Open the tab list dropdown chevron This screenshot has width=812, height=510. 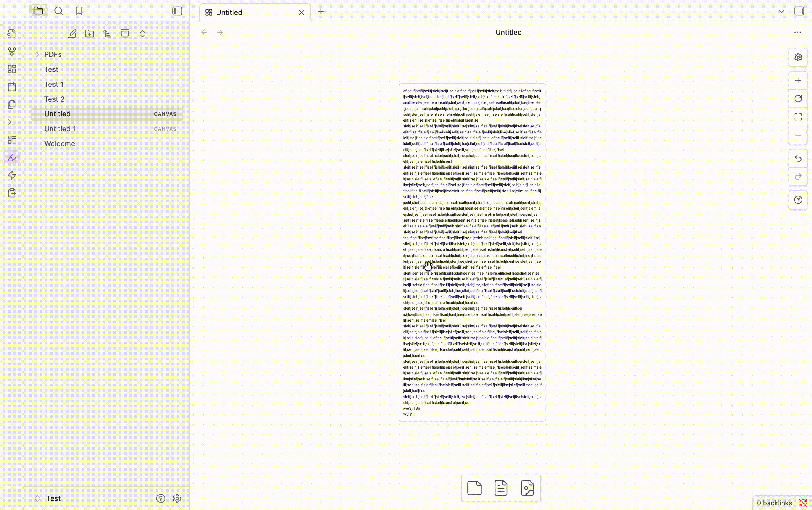(781, 12)
